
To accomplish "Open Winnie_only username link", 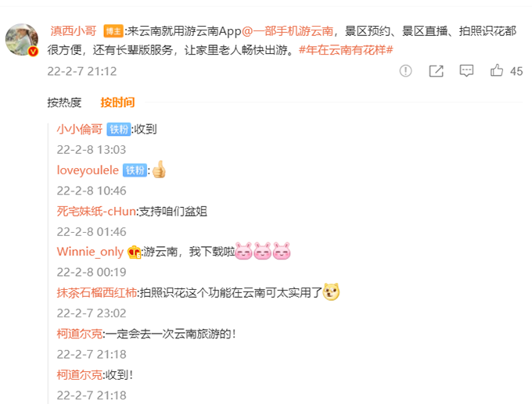I will [x=90, y=252].
